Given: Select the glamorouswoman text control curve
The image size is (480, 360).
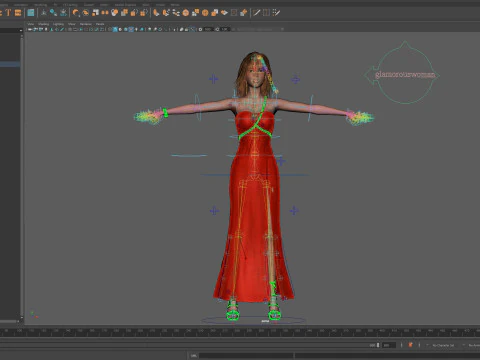Looking at the screenshot, I should click(x=405, y=74).
